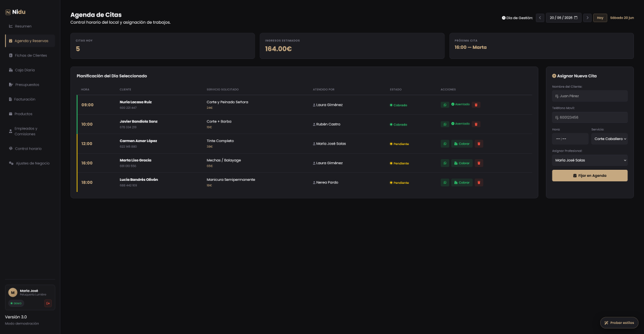This screenshot has height=334, width=644.
Task: Open WhatsApp for Marta Liso Gracia
Action: tap(445, 163)
